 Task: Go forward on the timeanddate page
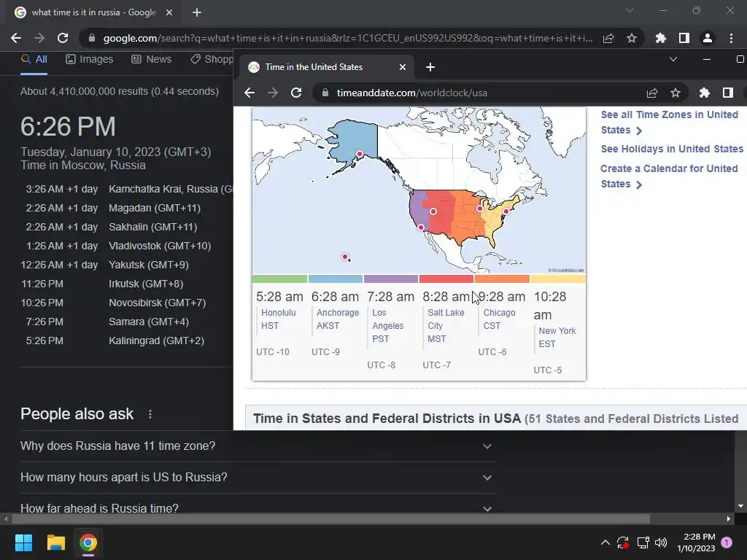pos(273,93)
